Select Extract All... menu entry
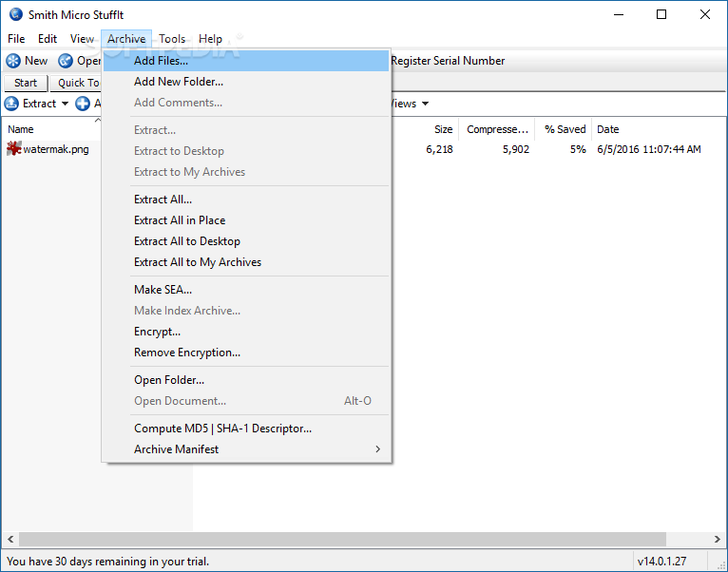 pyautogui.click(x=246, y=200)
